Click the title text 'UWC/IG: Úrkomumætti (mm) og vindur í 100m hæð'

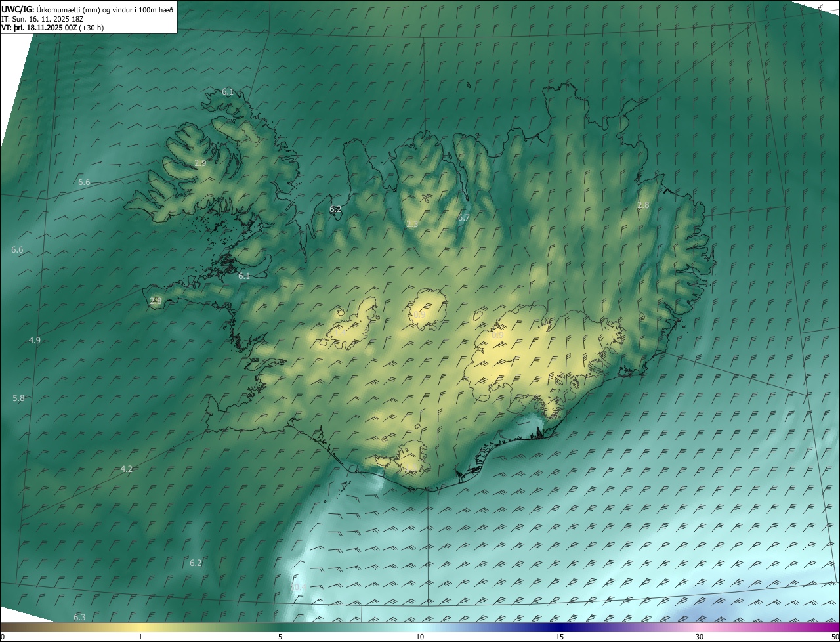87,9
